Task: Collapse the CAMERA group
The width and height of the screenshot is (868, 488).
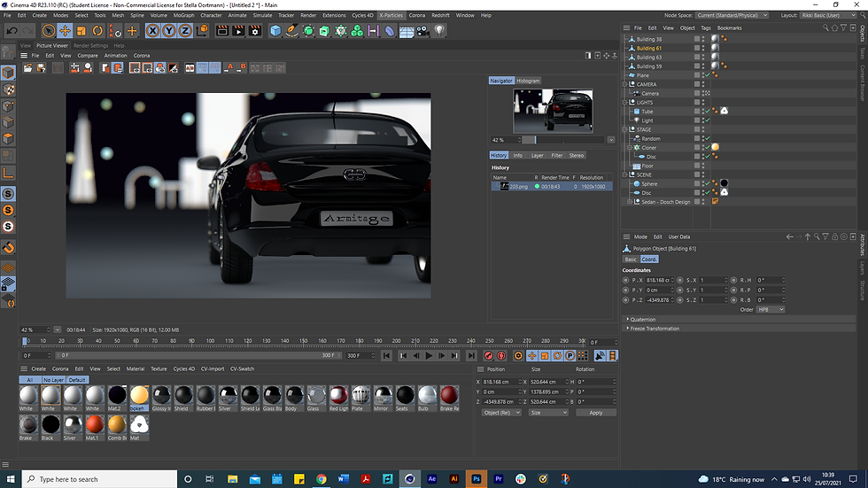Action: pyautogui.click(x=625, y=84)
